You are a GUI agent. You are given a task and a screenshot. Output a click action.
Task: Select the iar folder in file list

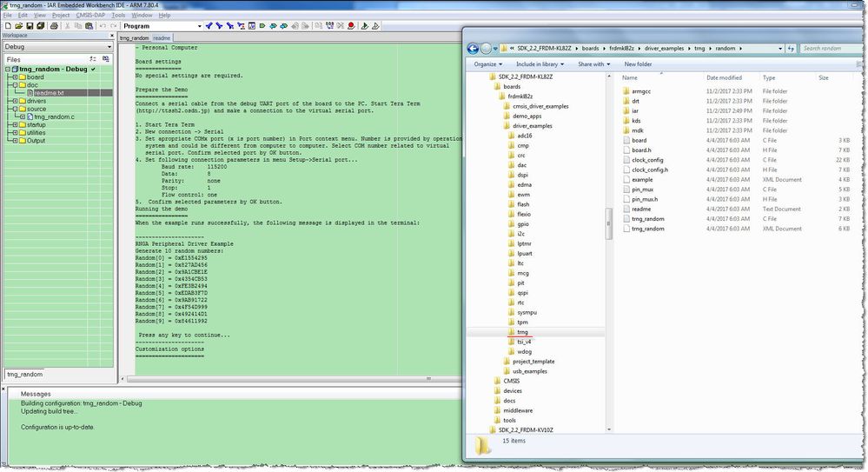635,110
